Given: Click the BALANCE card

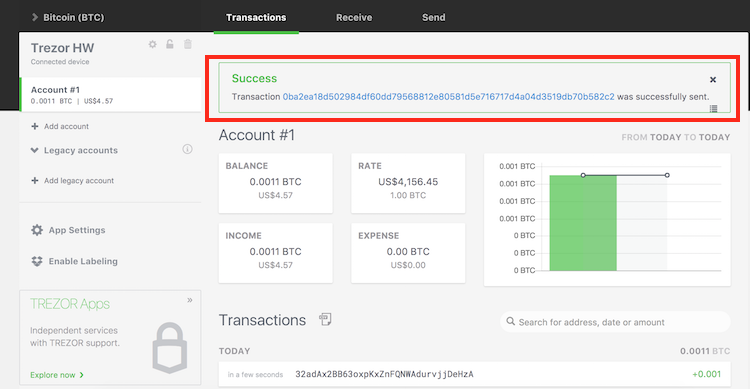Looking at the screenshot, I should coord(276,183).
